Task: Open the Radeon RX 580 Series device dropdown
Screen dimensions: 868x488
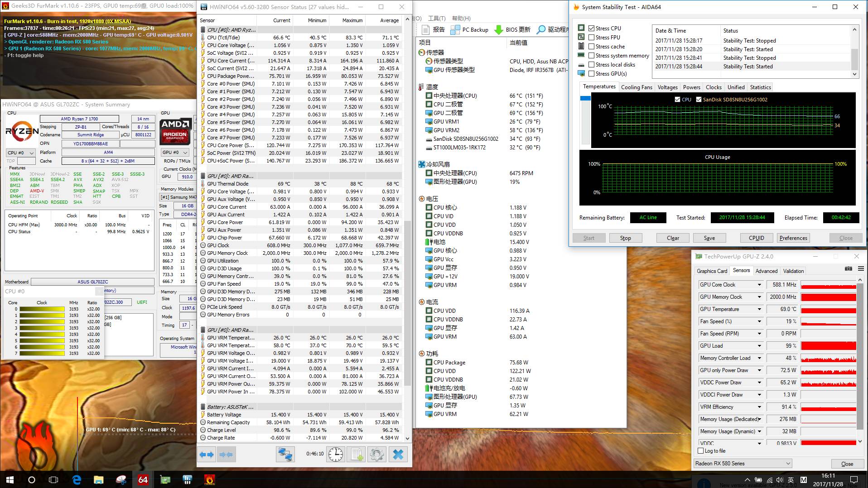Action: click(743, 464)
